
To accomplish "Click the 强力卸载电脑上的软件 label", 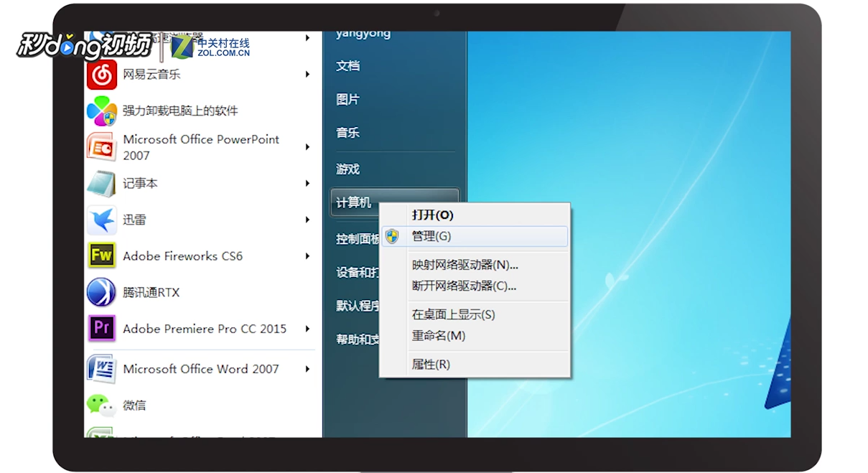I will click(x=180, y=111).
